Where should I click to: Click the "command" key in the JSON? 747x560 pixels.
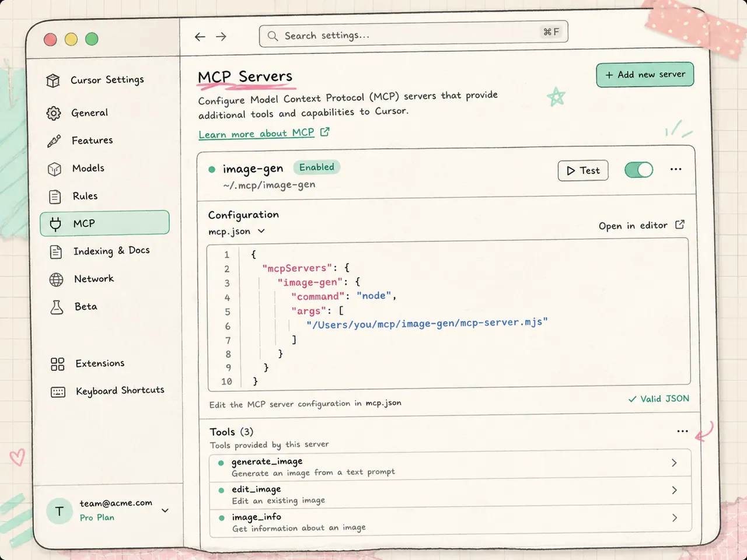[x=318, y=297]
